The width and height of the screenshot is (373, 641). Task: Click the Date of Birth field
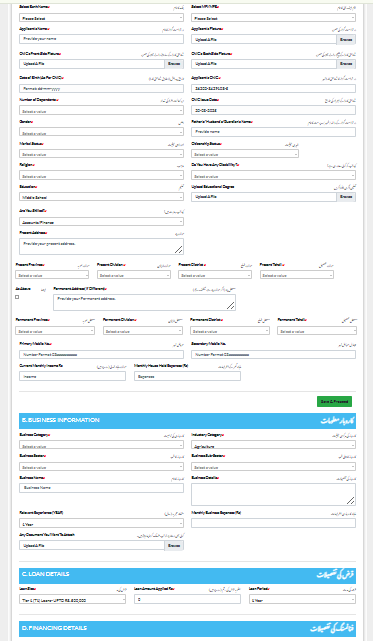click(101, 88)
